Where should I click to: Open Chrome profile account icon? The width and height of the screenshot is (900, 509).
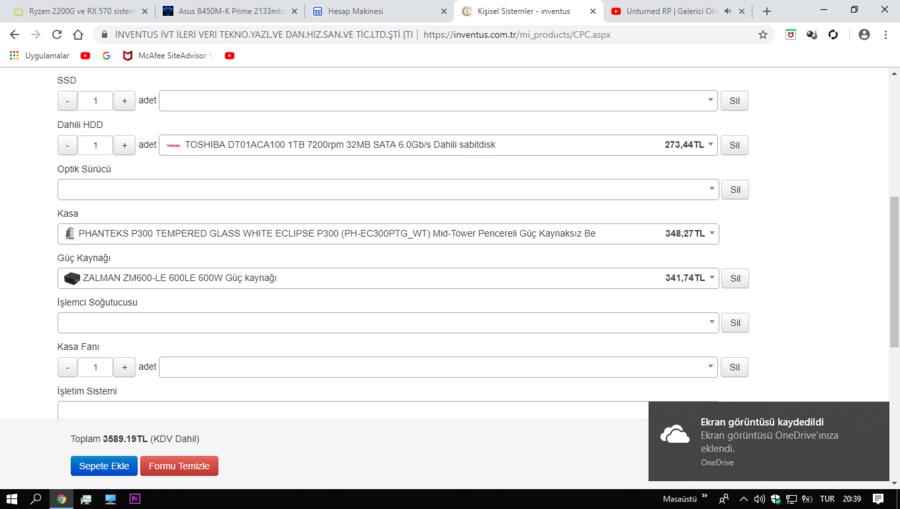864,34
